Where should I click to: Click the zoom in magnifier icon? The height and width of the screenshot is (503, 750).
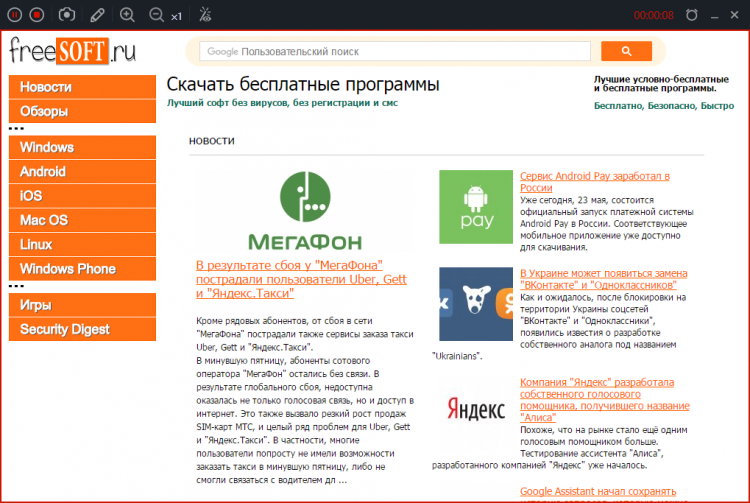[x=127, y=15]
